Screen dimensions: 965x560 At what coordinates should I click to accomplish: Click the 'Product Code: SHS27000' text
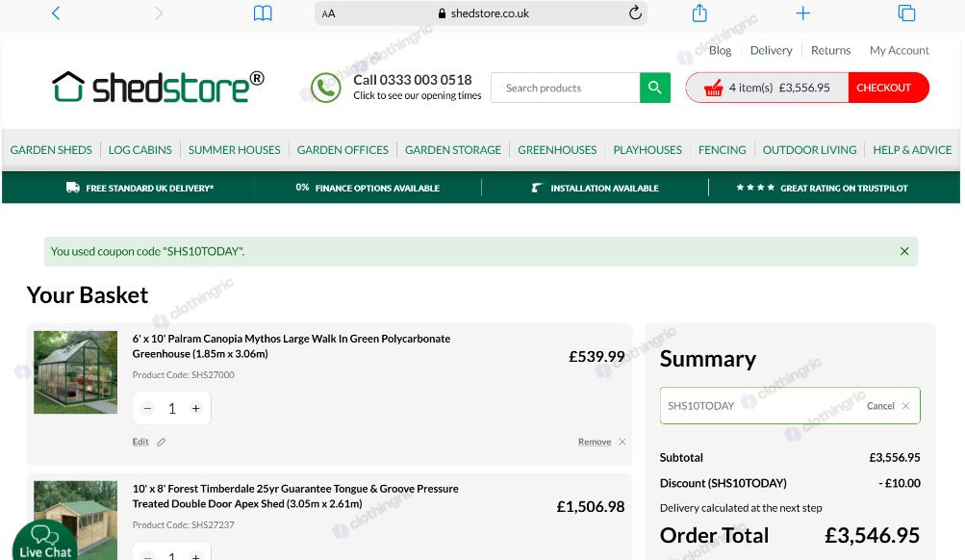click(x=184, y=374)
